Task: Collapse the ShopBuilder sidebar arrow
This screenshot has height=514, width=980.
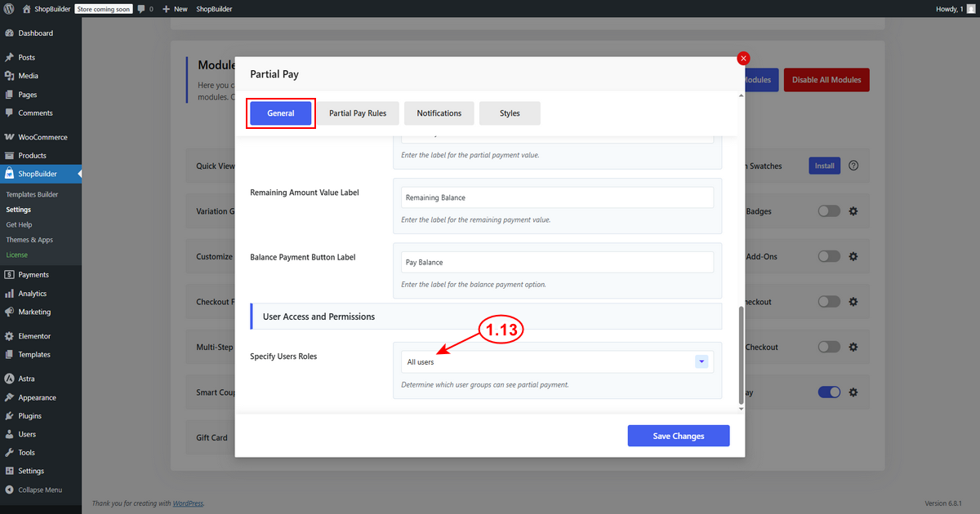Action: click(x=79, y=173)
